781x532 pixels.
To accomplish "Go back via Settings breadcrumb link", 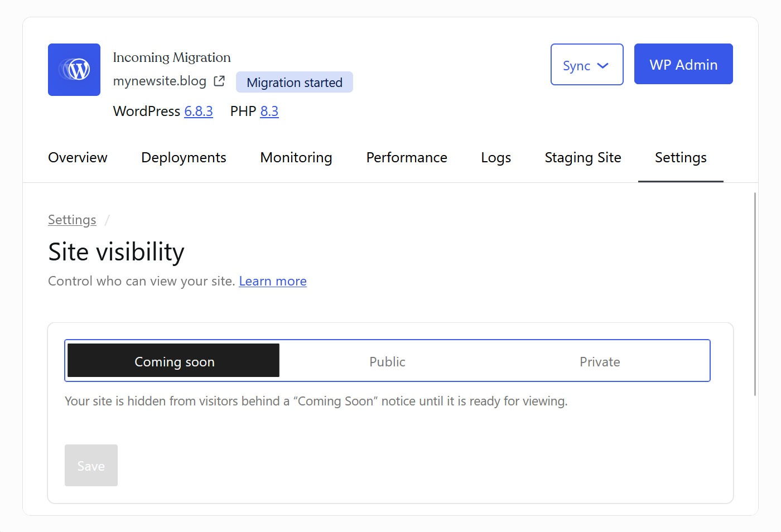I will [72, 220].
